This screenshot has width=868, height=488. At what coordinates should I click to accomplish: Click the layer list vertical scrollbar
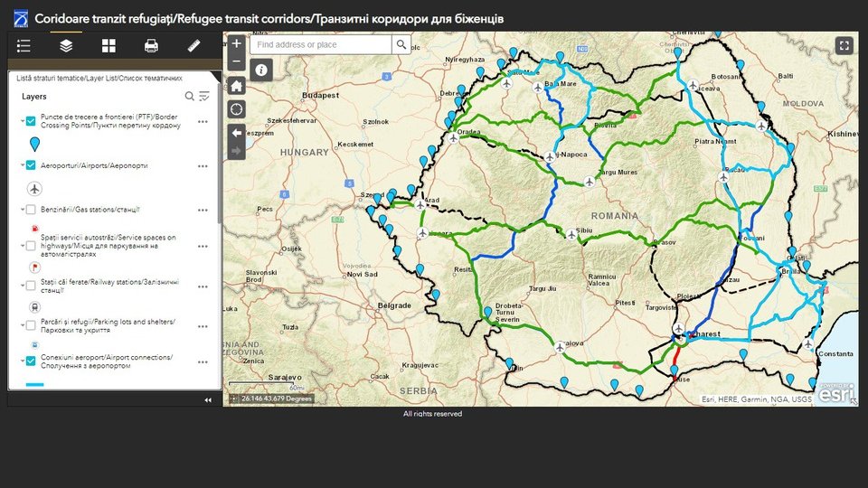[219, 155]
